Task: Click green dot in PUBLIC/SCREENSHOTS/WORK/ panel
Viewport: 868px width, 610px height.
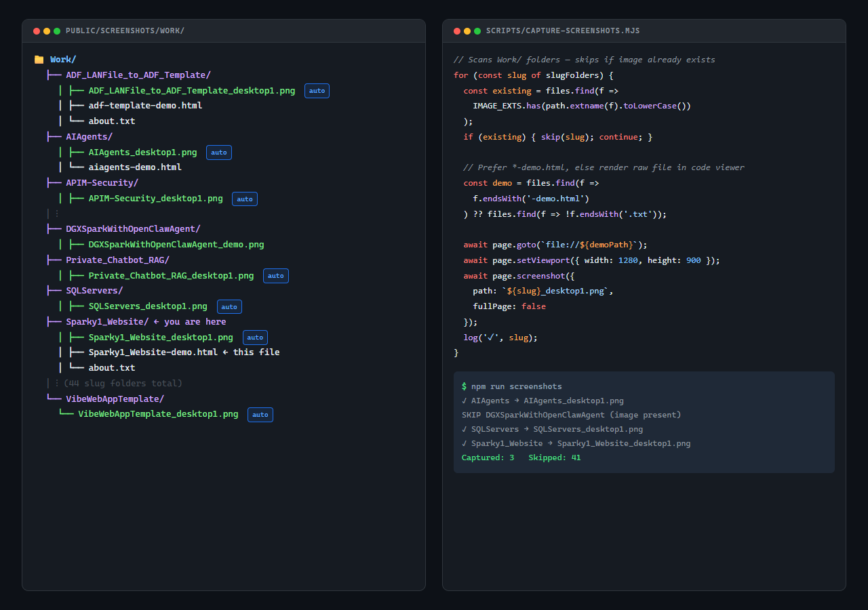Action: [57, 31]
